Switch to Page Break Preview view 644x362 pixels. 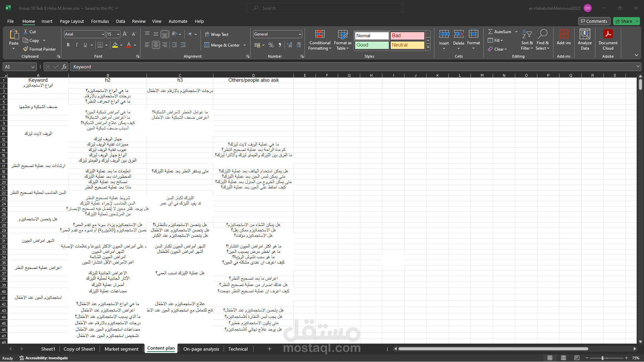click(x=577, y=358)
